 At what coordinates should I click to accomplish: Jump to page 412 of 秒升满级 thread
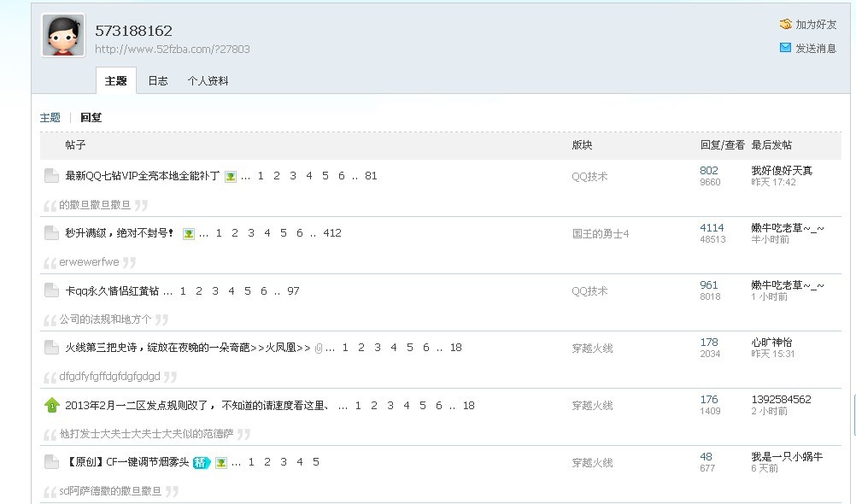331,233
